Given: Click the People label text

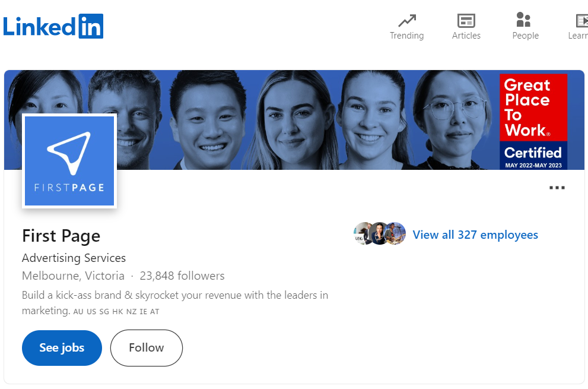Looking at the screenshot, I should [525, 36].
